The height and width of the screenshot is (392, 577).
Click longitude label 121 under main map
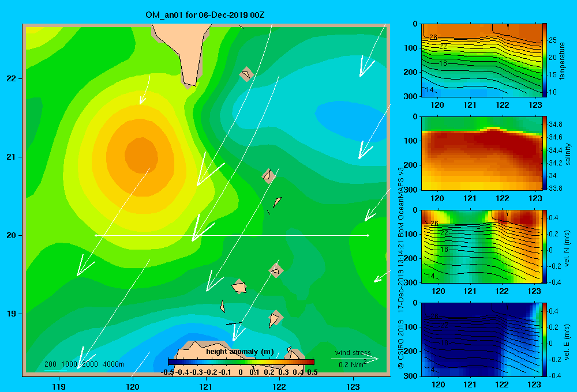tap(206, 386)
